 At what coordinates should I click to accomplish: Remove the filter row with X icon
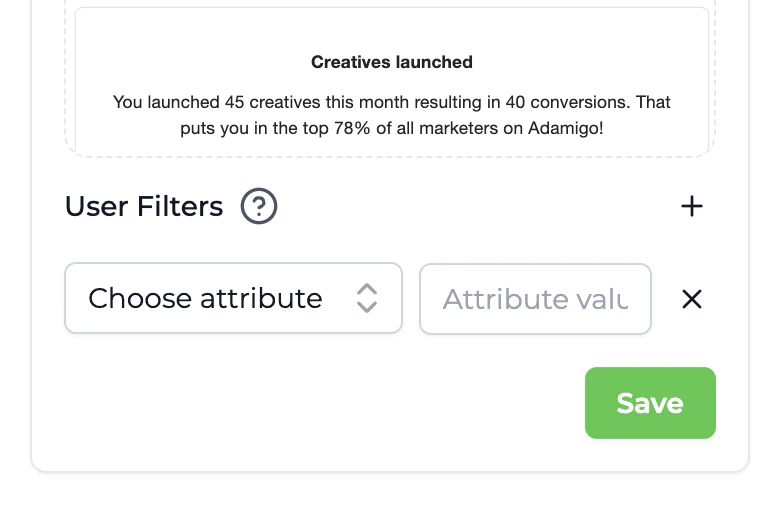692,299
